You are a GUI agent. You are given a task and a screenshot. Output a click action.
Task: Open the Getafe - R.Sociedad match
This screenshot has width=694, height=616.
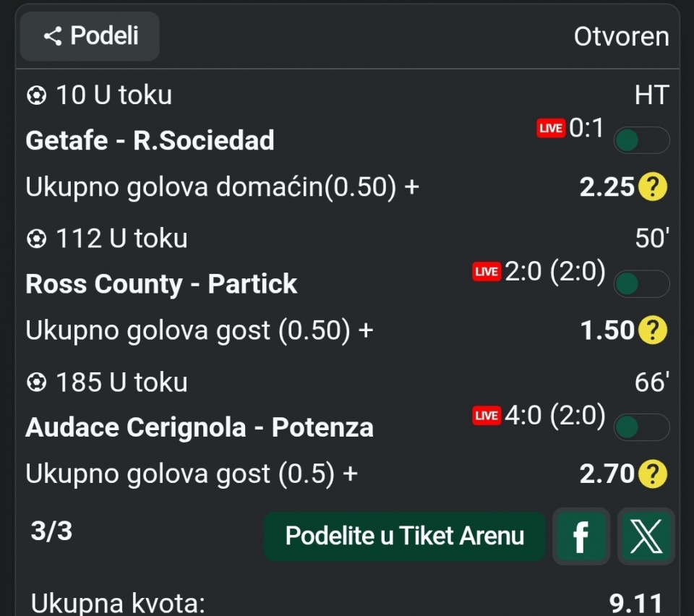(x=150, y=140)
